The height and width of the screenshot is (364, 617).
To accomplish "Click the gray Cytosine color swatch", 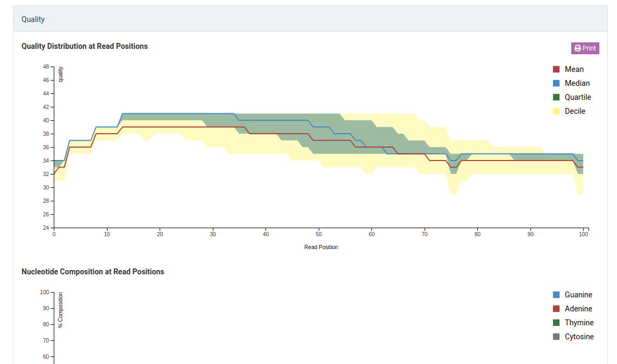I will 555,336.
